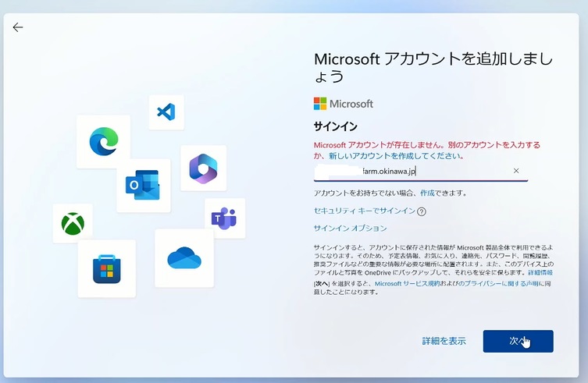Image resolution: width=588 pixels, height=383 pixels.
Task: Open Microsoft サービス規約 link
Action: point(407,284)
